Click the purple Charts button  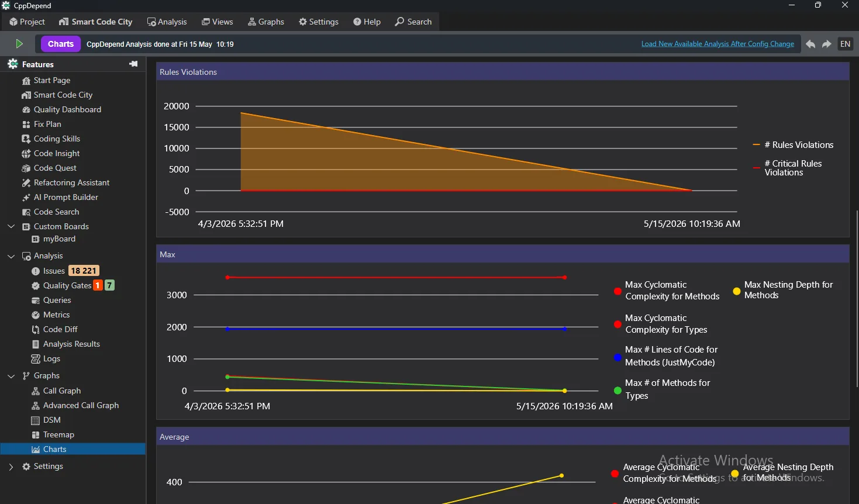point(61,44)
